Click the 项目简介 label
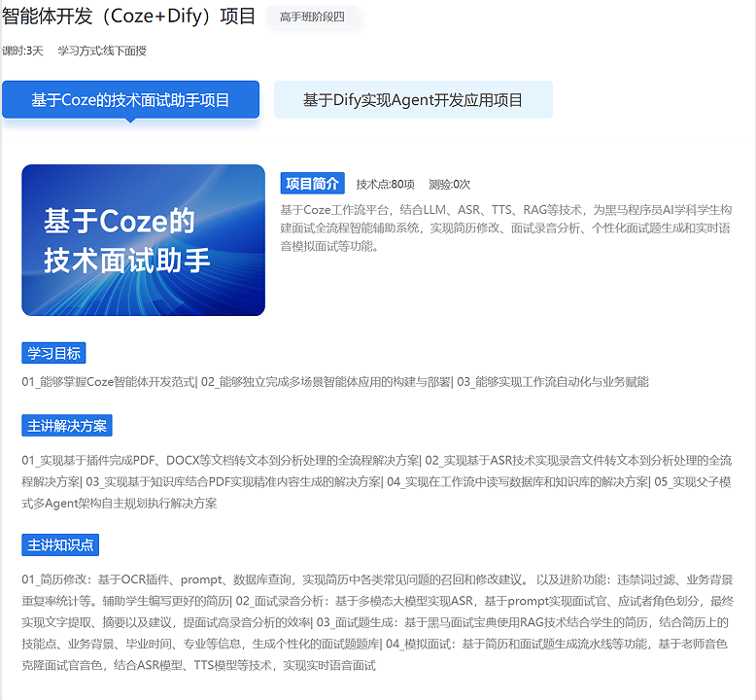756x700 pixels. coord(313,184)
